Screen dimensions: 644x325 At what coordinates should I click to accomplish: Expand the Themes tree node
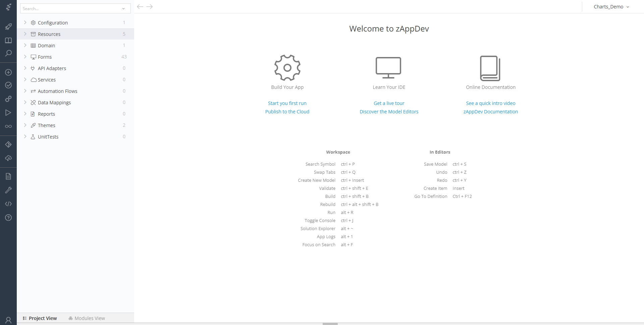click(25, 125)
